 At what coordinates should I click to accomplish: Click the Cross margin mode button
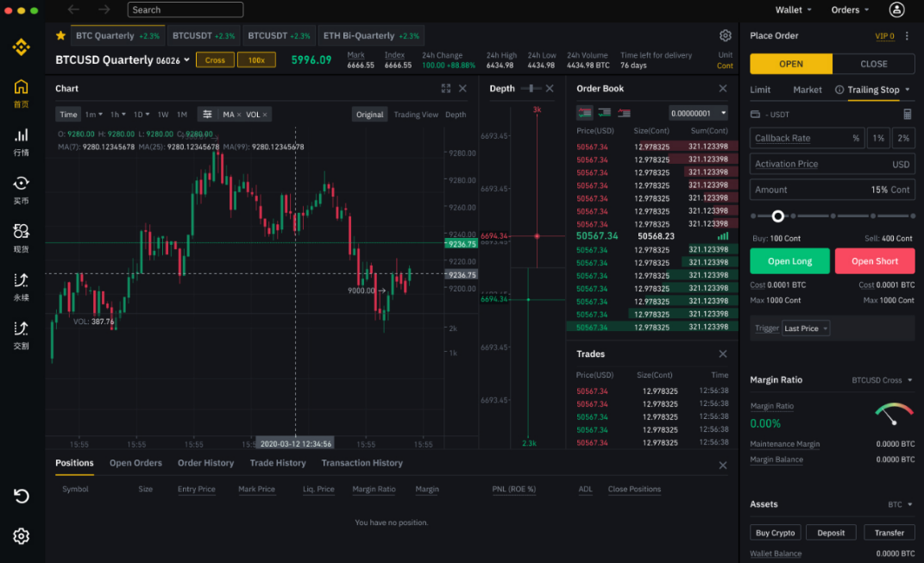[x=215, y=60]
